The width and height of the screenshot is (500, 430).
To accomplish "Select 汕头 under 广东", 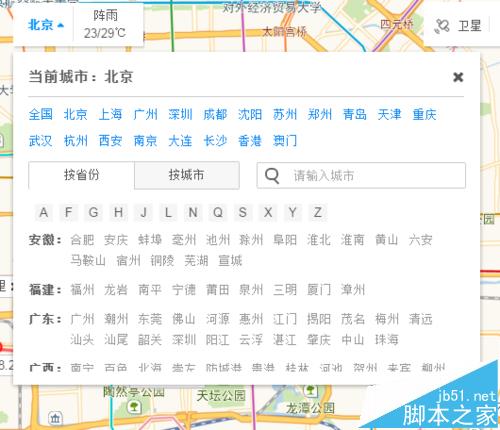I will click(x=82, y=340).
